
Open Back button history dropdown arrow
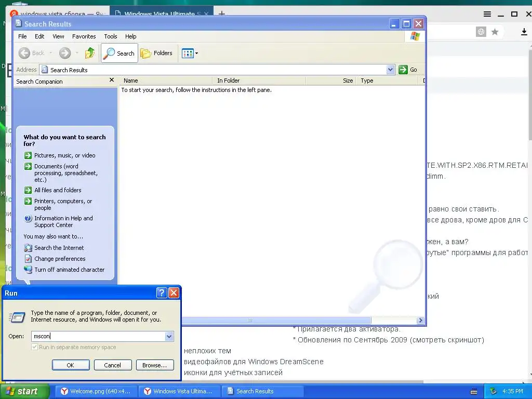pyautogui.click(x=50, y=53)
